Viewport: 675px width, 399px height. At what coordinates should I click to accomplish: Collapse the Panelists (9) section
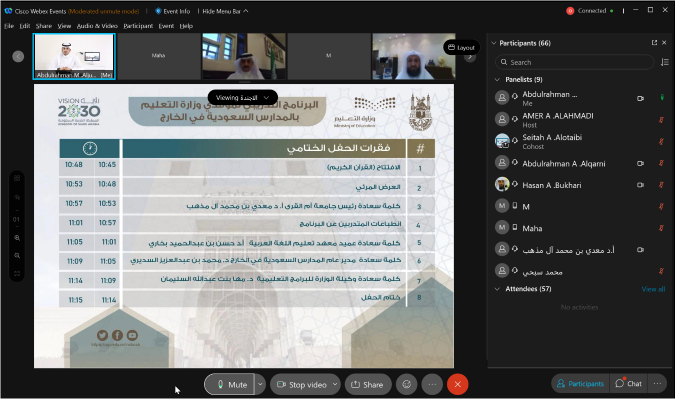coord(497,80)
